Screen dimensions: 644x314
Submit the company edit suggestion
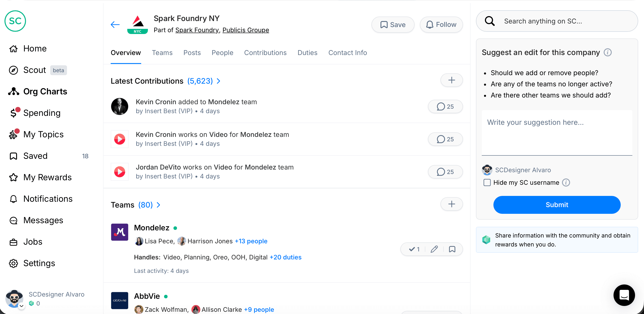pyautogui.click(x=557, y=205)
